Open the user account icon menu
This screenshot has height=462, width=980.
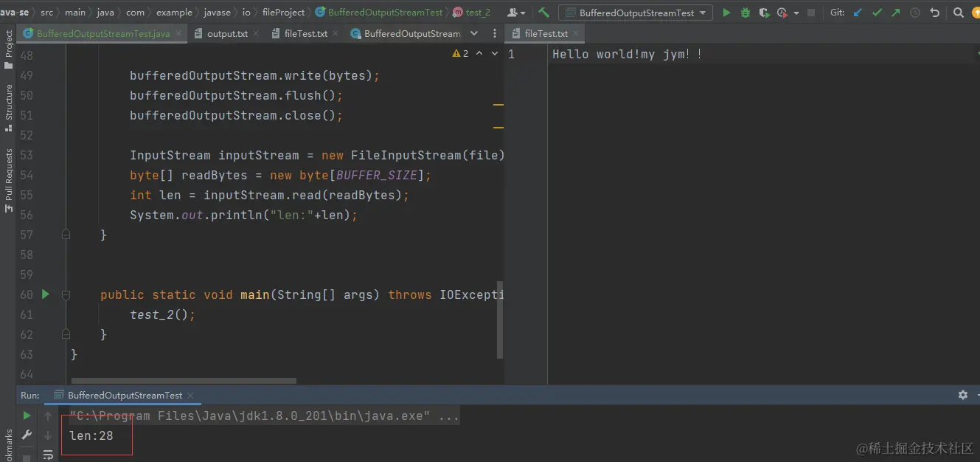[516, 13]
